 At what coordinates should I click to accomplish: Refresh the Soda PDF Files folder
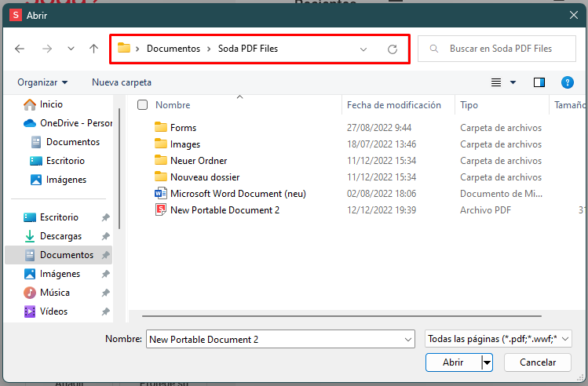tap(393, 49)
